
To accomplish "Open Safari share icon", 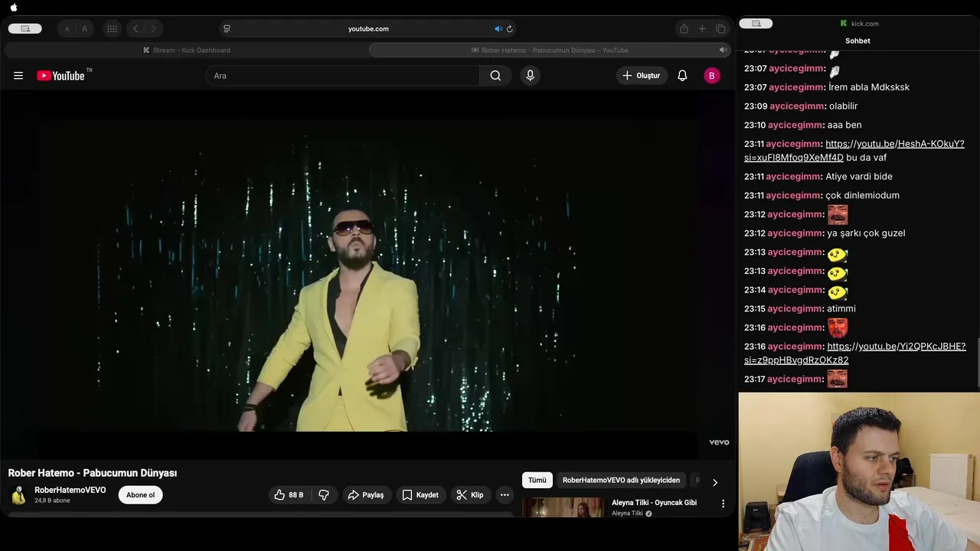I will click(684, 29).
